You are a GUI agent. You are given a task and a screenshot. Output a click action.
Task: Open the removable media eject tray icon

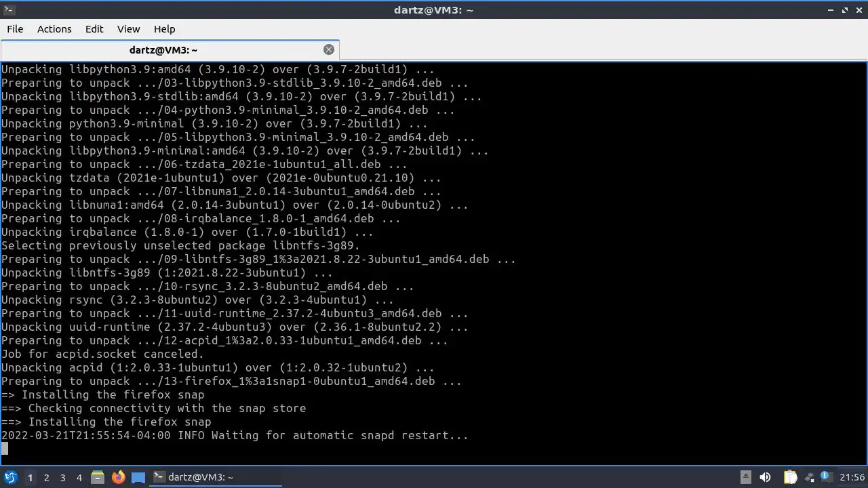pos(745,477)
